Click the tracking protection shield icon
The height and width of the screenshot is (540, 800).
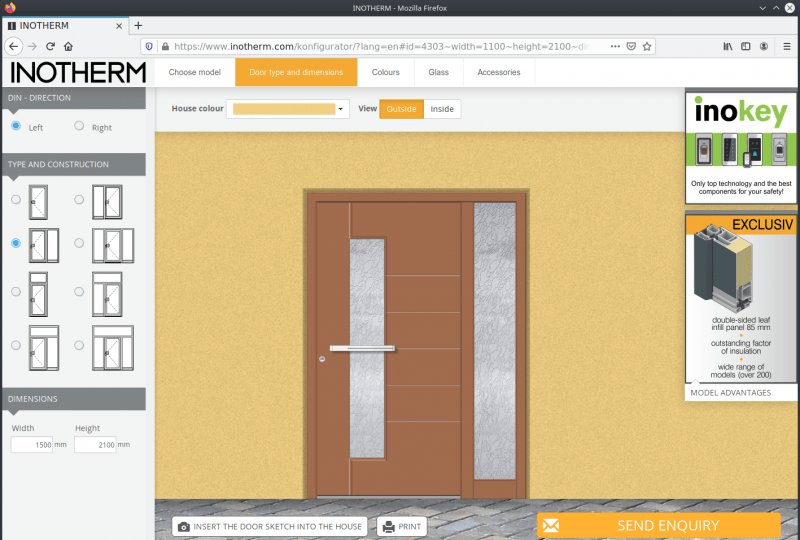click(x=149, y=46)
